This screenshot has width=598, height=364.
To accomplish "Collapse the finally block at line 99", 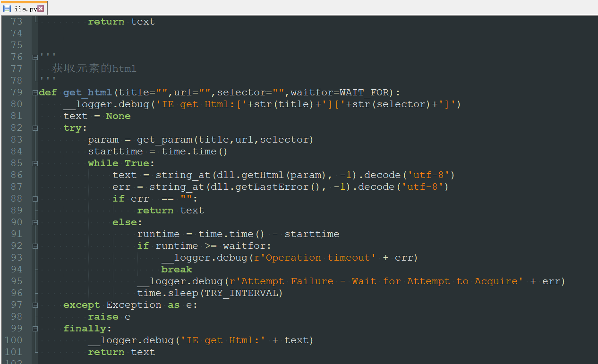I will [x=35, y=329].
